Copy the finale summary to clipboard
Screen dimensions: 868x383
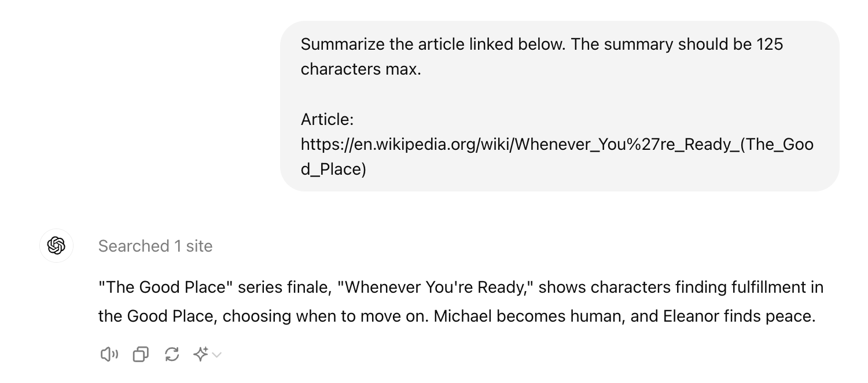[x=140, y=354]
